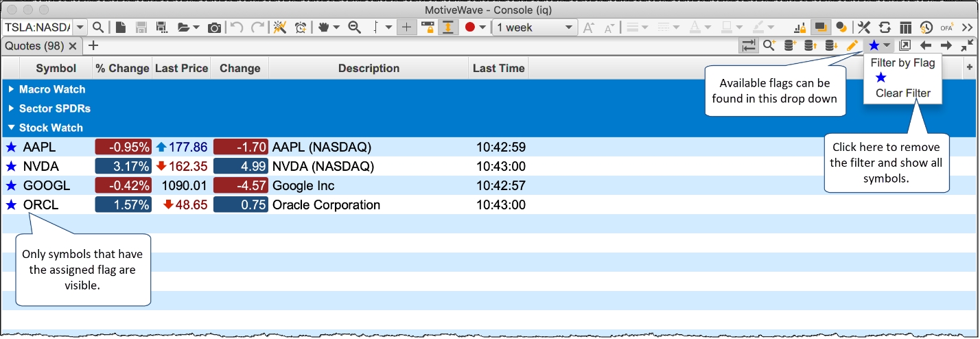This screenshot has width=980, height=339.
Task: Click the clock with dollar icon
Action: 926,27
